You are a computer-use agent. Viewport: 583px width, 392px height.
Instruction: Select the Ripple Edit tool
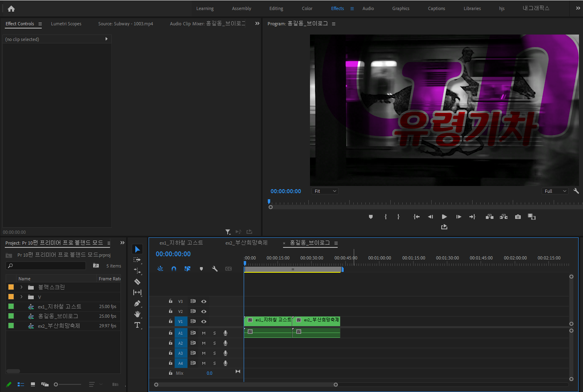[x=137, y=271]
